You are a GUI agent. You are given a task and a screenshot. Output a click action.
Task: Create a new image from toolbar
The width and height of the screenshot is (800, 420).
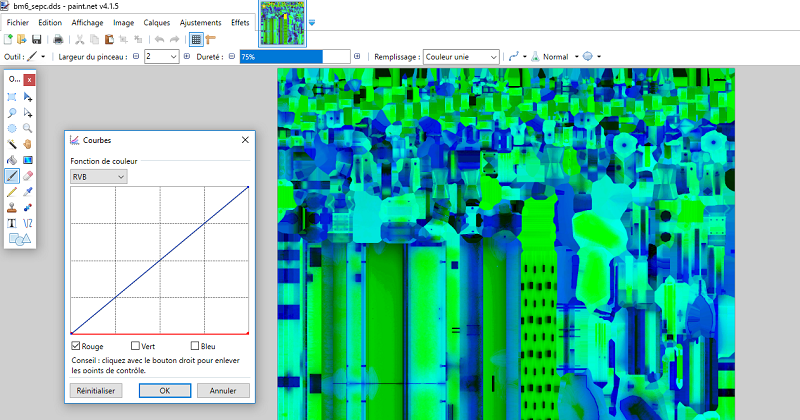pos(8,39)
